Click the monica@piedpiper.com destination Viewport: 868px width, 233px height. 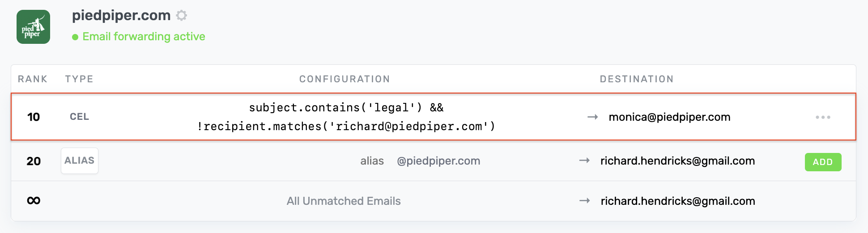[x=669, y=117]
